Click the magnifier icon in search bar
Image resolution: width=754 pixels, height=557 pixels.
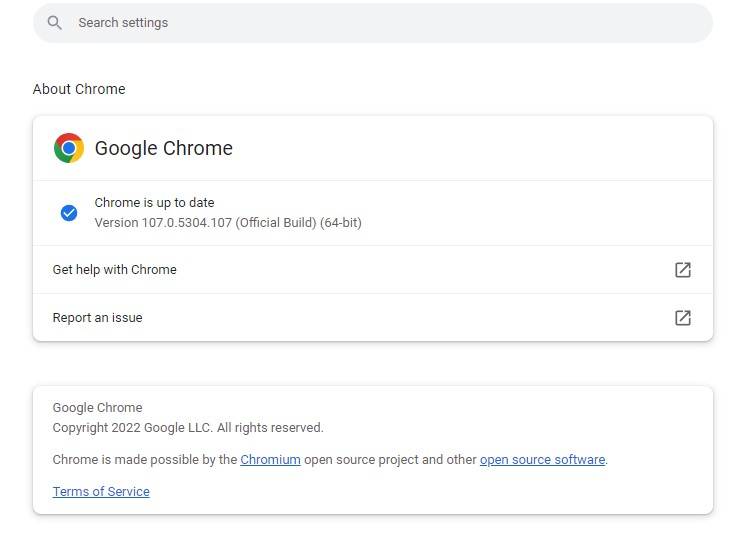click(x=55, y=23)
